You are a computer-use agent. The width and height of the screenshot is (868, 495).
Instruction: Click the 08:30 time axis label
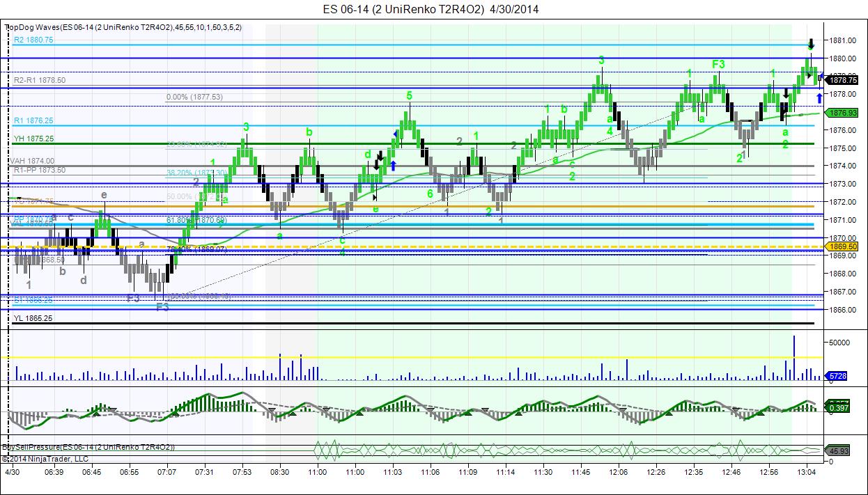pos(280,472)
